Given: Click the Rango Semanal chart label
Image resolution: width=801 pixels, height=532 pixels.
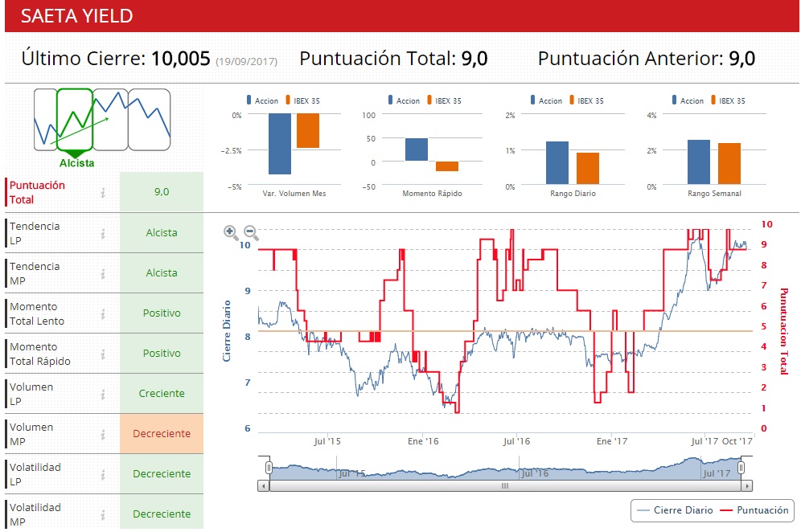Looking at the screenshot, I should [x=714, y=194].
